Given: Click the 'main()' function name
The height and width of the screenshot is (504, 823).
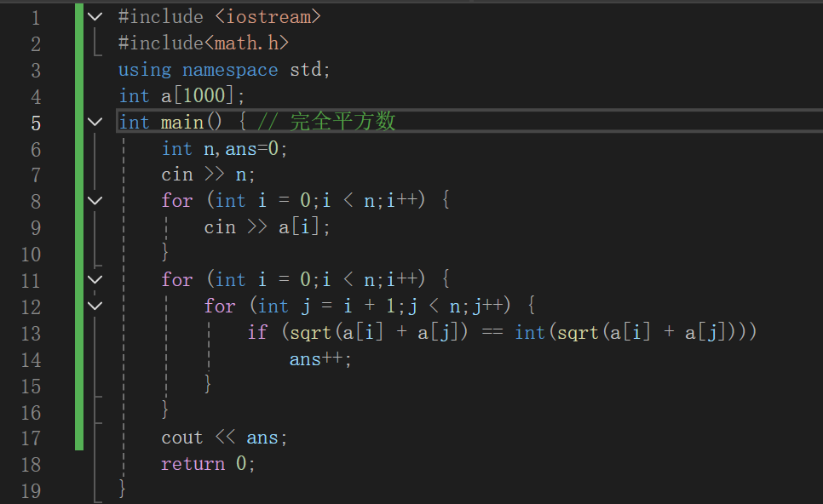Looking at the screenshot, I should click(192, 123).
